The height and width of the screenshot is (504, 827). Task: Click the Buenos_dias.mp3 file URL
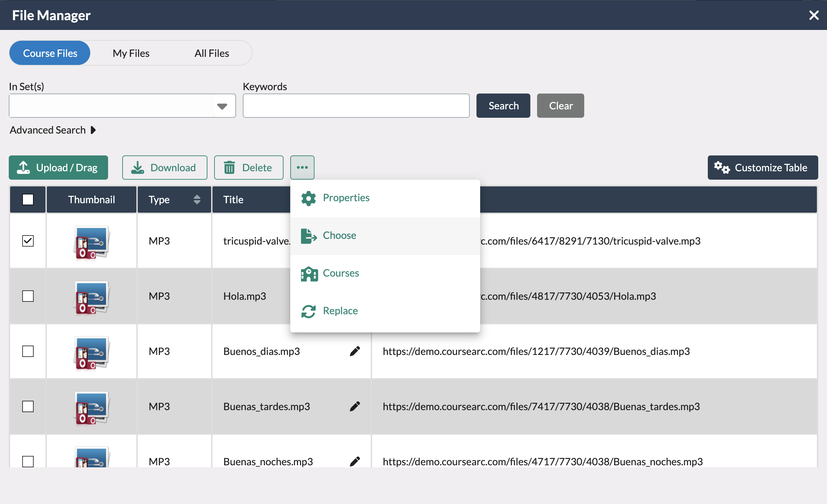pos(536,351)
